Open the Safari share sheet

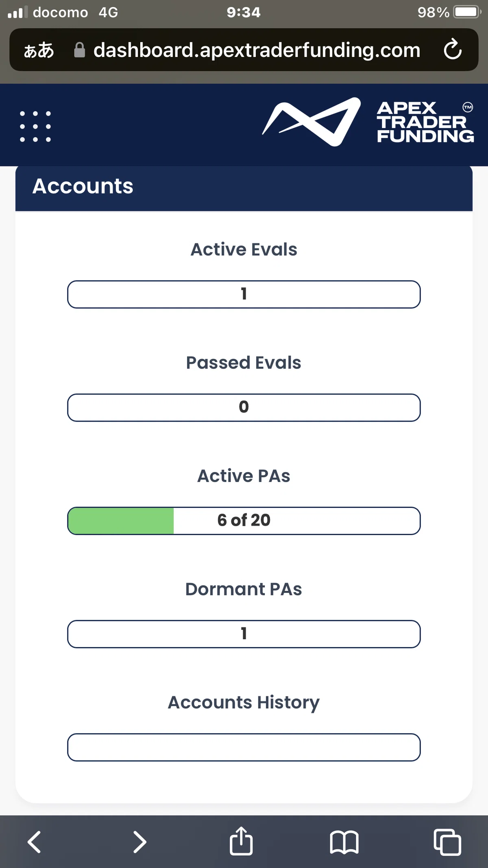(x=241, y=840)
